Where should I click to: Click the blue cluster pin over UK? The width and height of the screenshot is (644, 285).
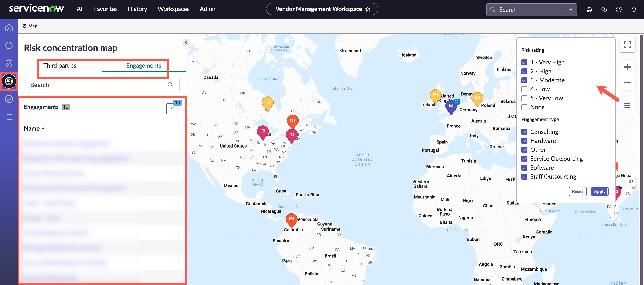(x=451, y=107)
